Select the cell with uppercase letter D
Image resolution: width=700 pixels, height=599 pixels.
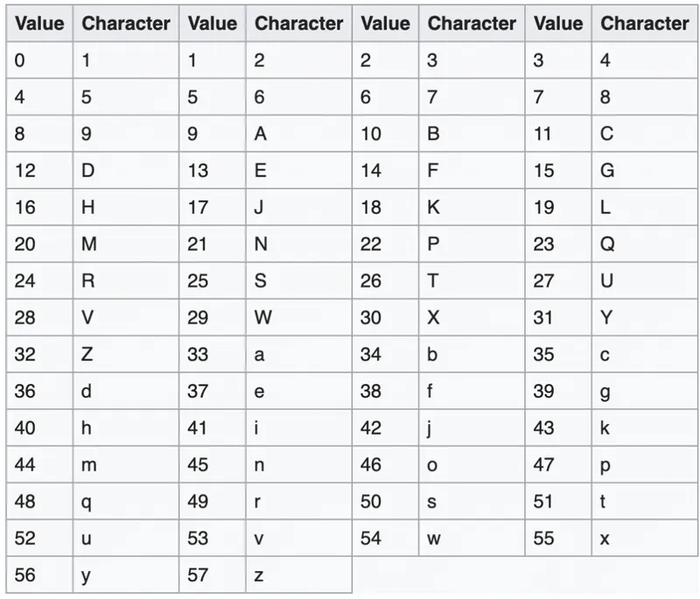coord(126,171)
